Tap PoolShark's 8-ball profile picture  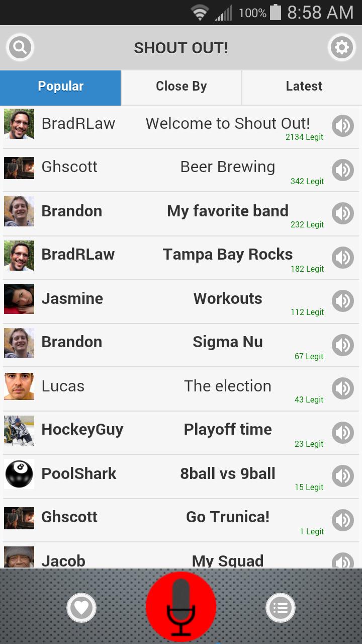pyautogui.click(x=19, y=474)
